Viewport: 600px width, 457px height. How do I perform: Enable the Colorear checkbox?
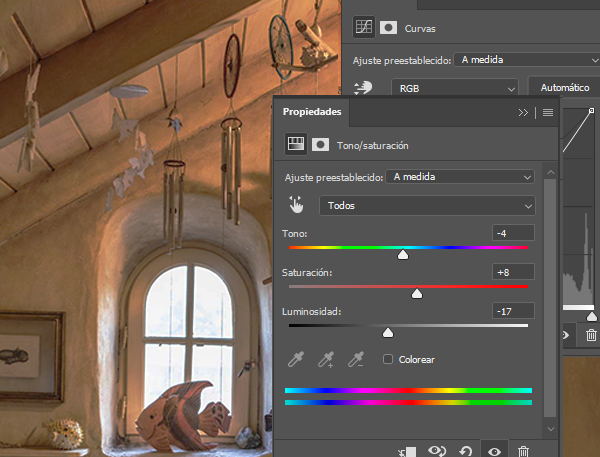[x=388, y=359]
